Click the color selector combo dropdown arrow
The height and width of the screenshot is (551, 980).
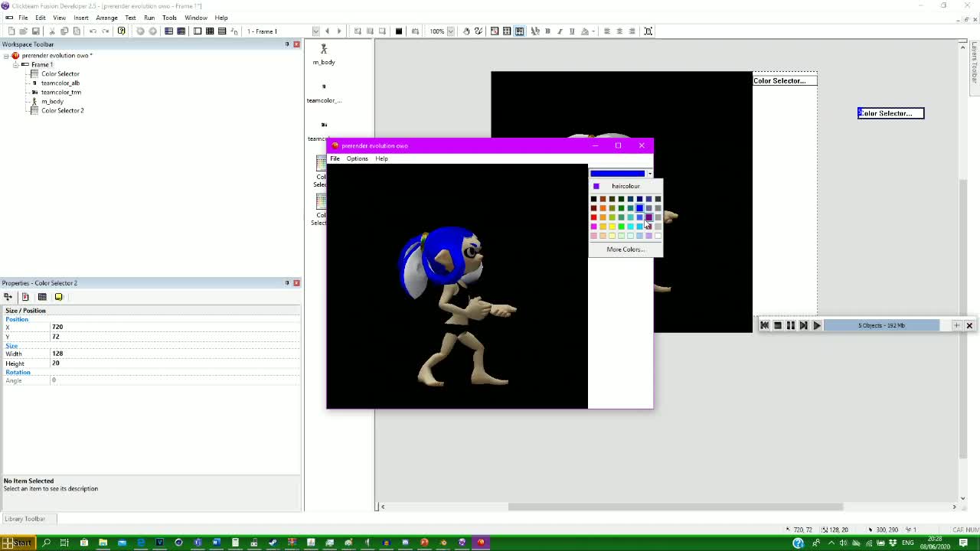649,174
